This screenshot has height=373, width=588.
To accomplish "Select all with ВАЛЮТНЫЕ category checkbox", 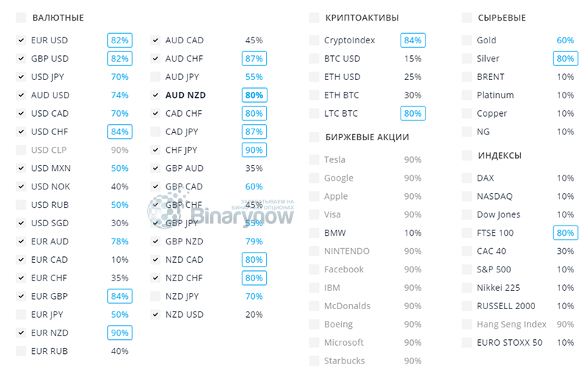I will click(21, 18).
